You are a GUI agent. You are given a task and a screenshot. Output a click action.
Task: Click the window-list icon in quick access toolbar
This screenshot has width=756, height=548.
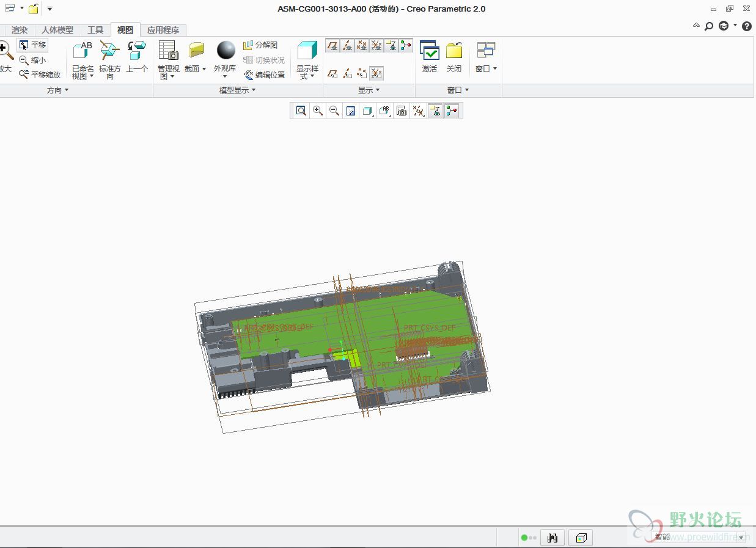tap(10, 9)
